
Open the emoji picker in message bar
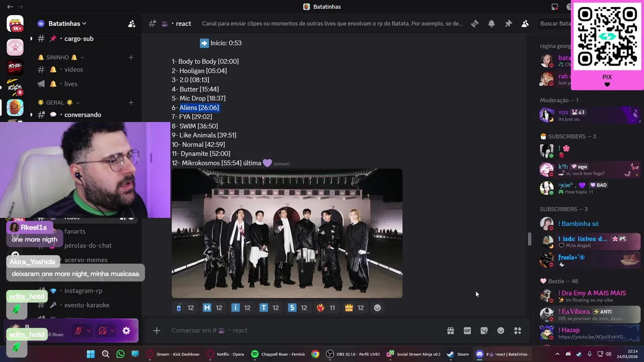click(501, 330)
